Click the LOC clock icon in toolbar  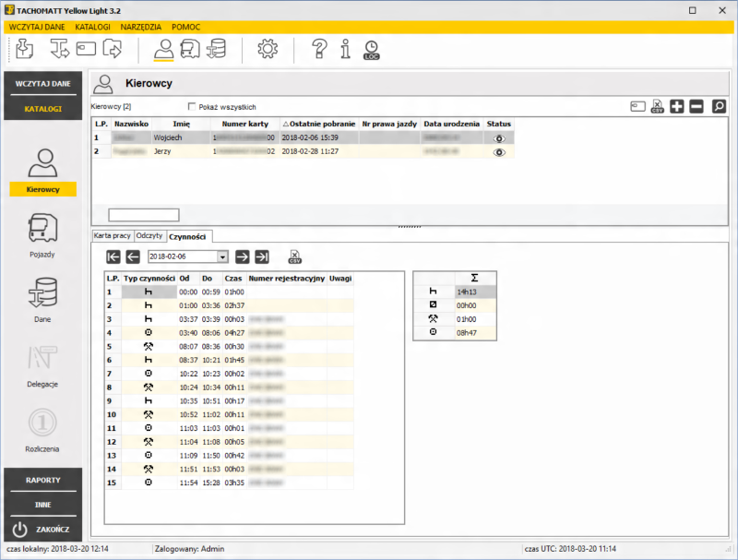371,50
